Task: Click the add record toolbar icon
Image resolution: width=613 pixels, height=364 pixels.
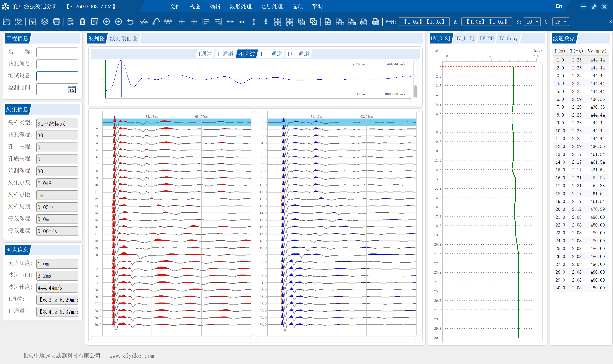Action: pyautogui.click(x=94, y=22)
